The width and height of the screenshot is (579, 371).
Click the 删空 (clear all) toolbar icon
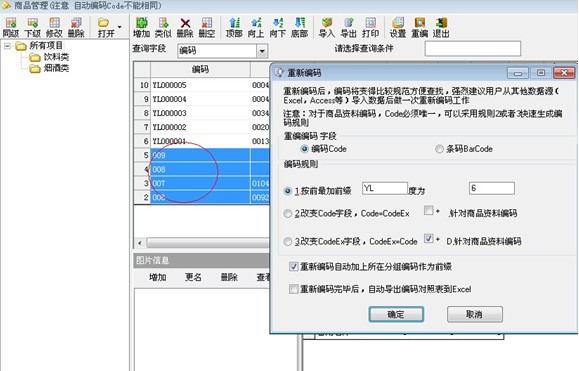point(207,27)
